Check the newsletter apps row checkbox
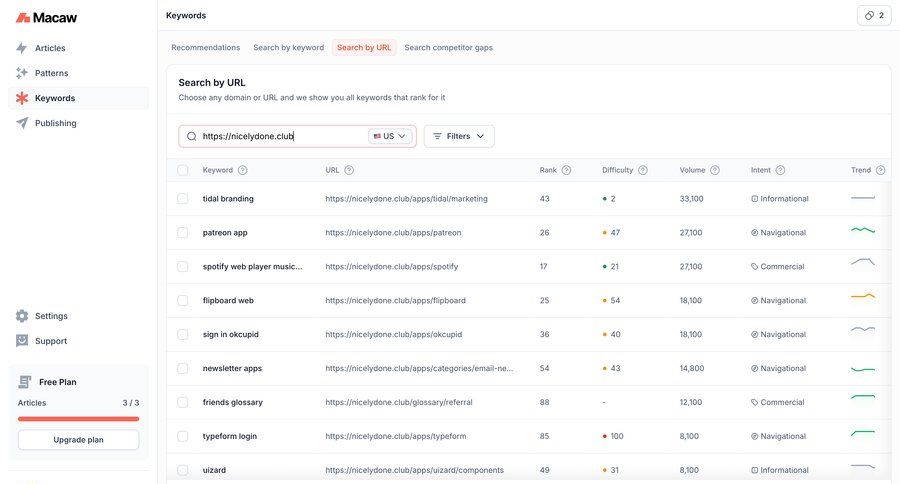Image resolution: width=900 pixels, height=484 pixels. (183, 368)
